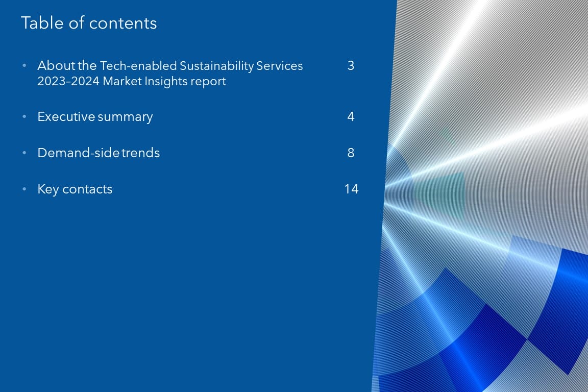Click page number 4 beside Executive summary
Image resolution: width=588 pixels, height=392 pixels.
[x=351, y=117]
